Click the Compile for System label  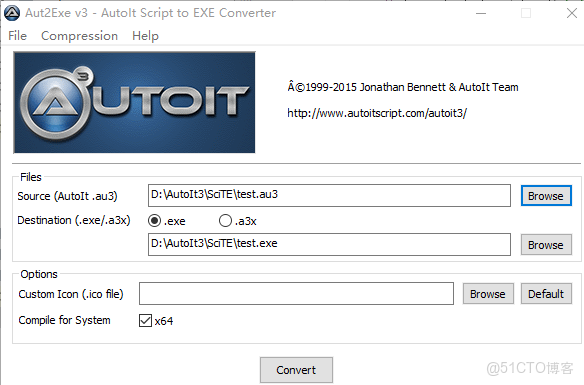64,320
